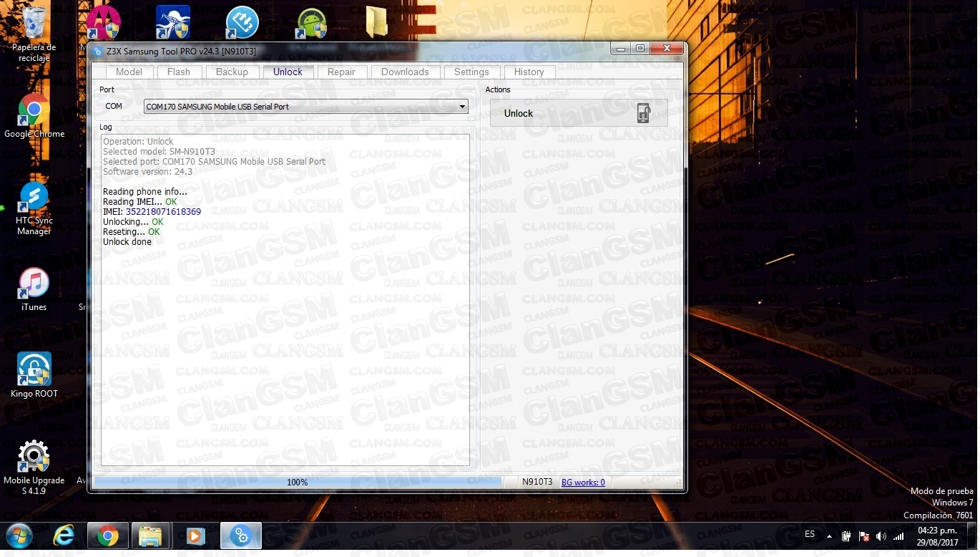The height and width of the screenshot is (557, 980).
Task: Open Windows Media Player from the taskbar
Action: (195, 536)
